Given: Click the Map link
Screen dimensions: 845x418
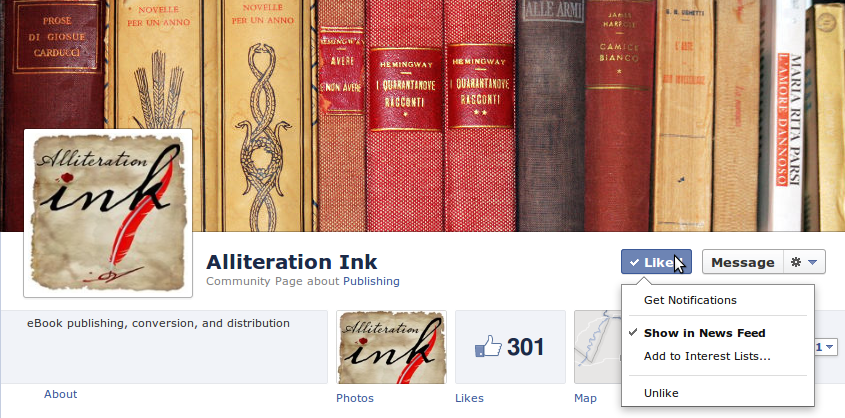Looking at the screenshot, I should 585,399.
